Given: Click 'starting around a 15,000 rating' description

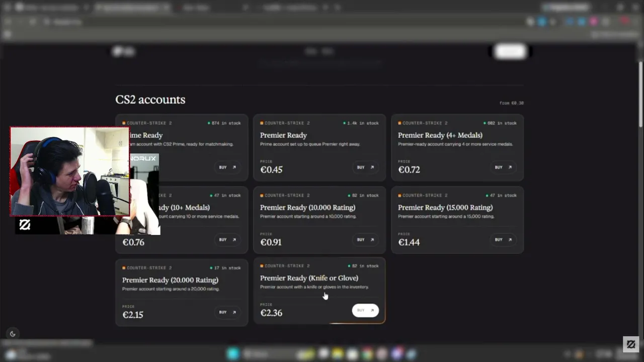Looking at the screenshot, I should point(446,217).
